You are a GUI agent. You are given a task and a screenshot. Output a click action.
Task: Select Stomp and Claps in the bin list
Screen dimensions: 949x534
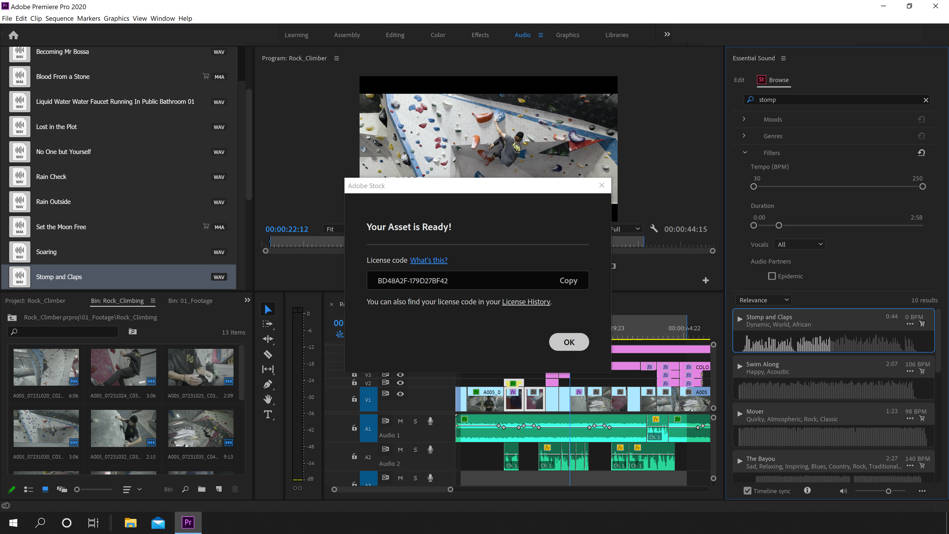[119, 277]
